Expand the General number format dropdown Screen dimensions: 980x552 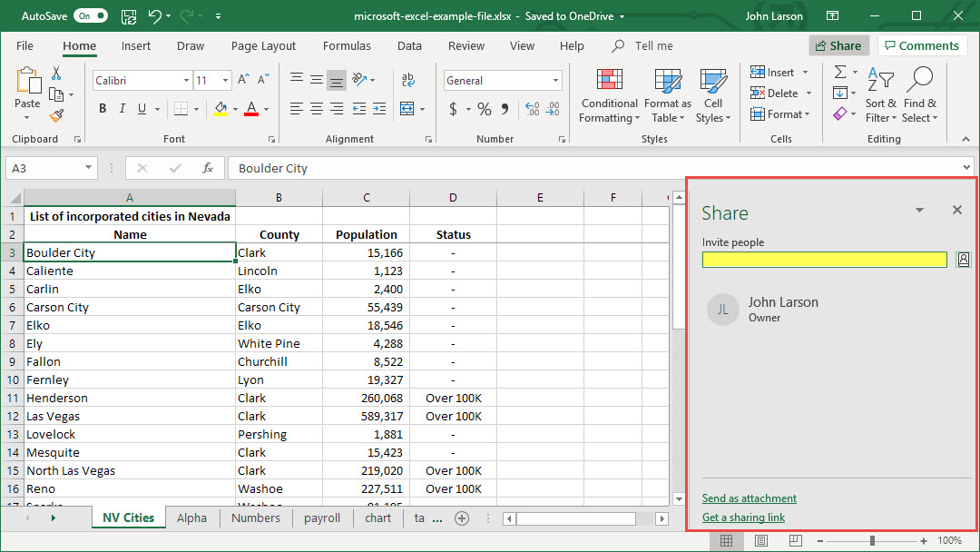[x=555, y=81]
